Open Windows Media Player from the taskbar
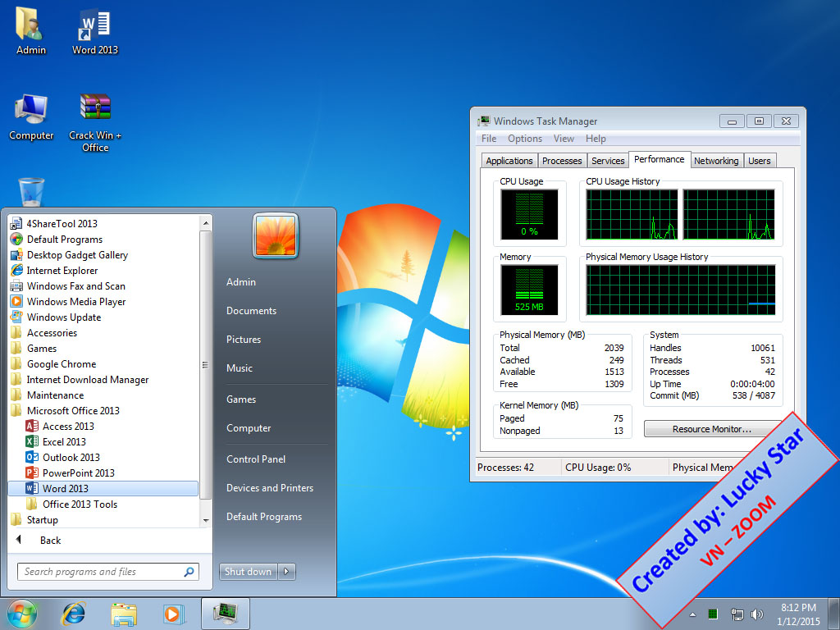 (x=174, y=614)
